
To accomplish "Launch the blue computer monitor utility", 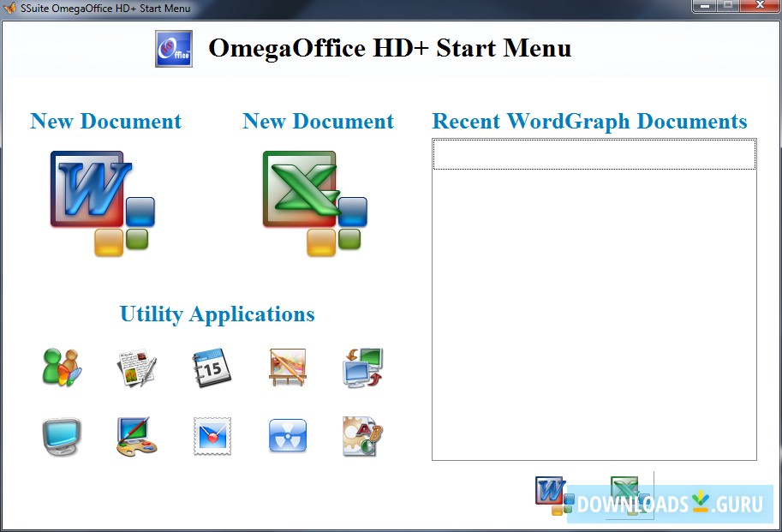I will tap(62, 436).
